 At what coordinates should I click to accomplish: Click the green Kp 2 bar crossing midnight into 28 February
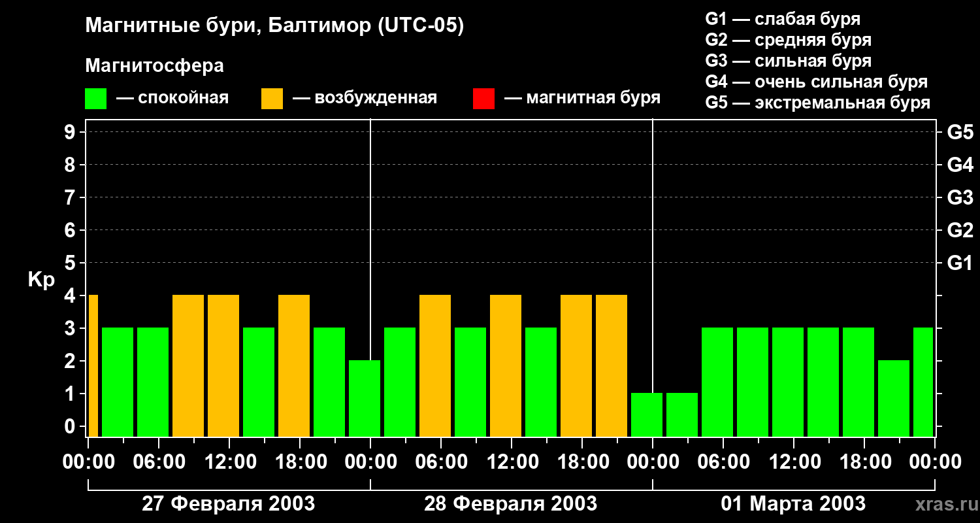point(365,398)
